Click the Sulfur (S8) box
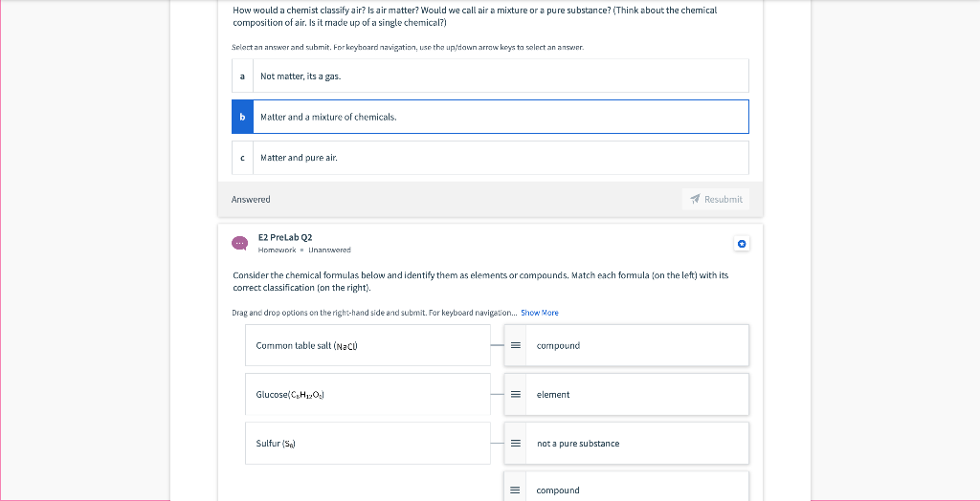The width and height of the screenshot is (980, 501). [x=367, y=443]
